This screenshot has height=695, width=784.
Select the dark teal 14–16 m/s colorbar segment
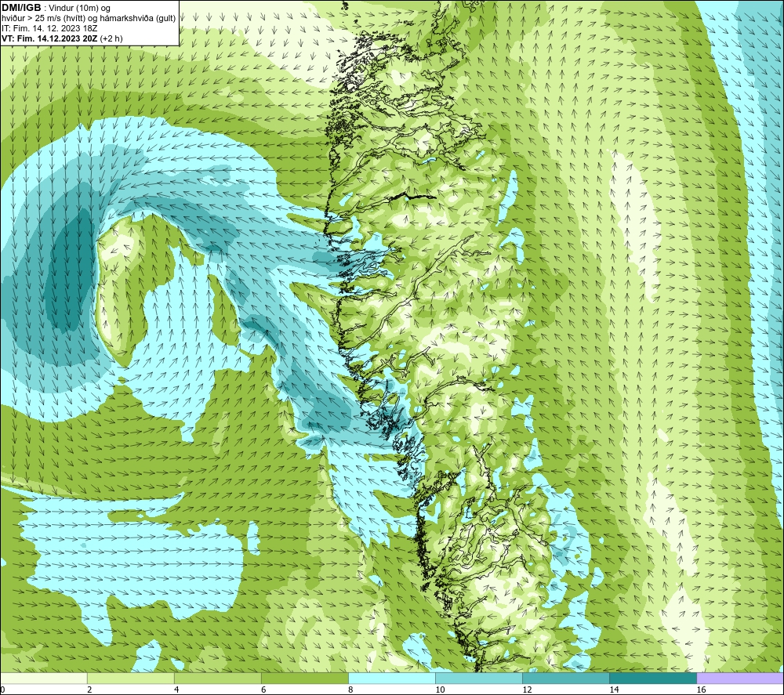click(653, 678)
